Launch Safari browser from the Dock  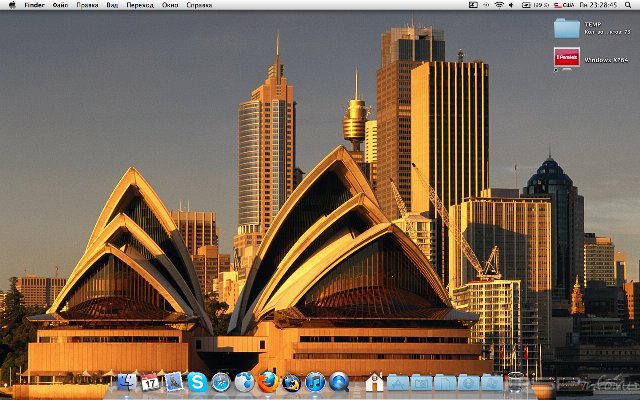pyautogui.click(x=221, y=382)
